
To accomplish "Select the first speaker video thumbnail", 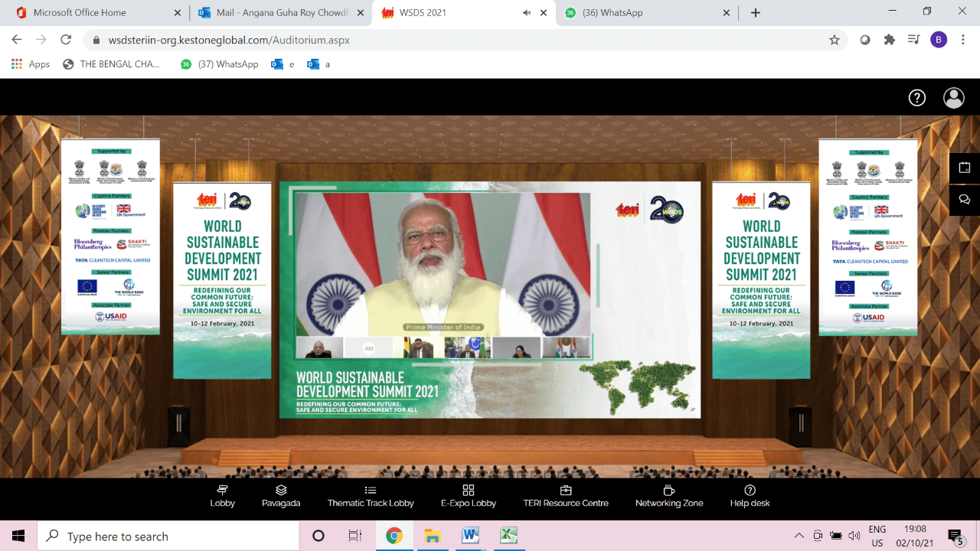I will click(319, 348).
